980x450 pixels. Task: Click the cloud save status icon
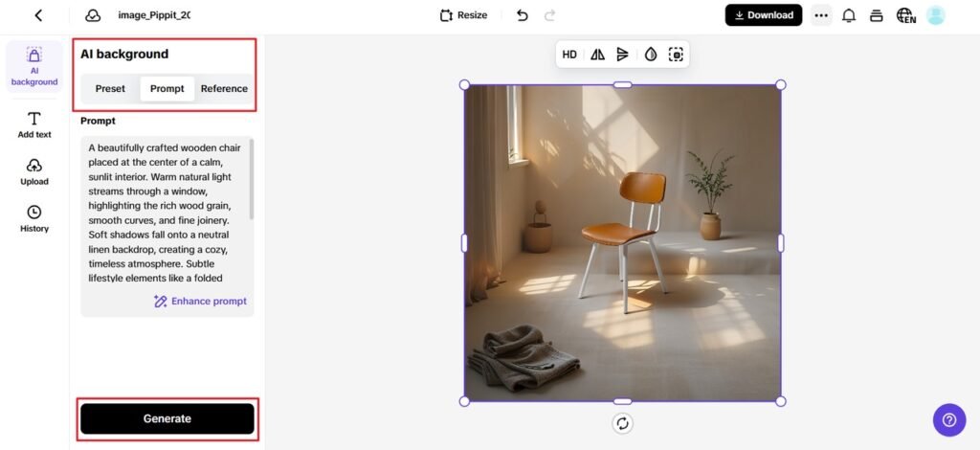coord(93,15)
